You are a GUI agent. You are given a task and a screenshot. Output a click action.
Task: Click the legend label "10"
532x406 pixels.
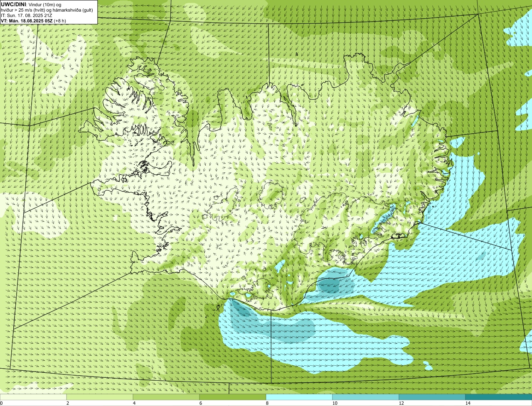[x=335, y=403]
